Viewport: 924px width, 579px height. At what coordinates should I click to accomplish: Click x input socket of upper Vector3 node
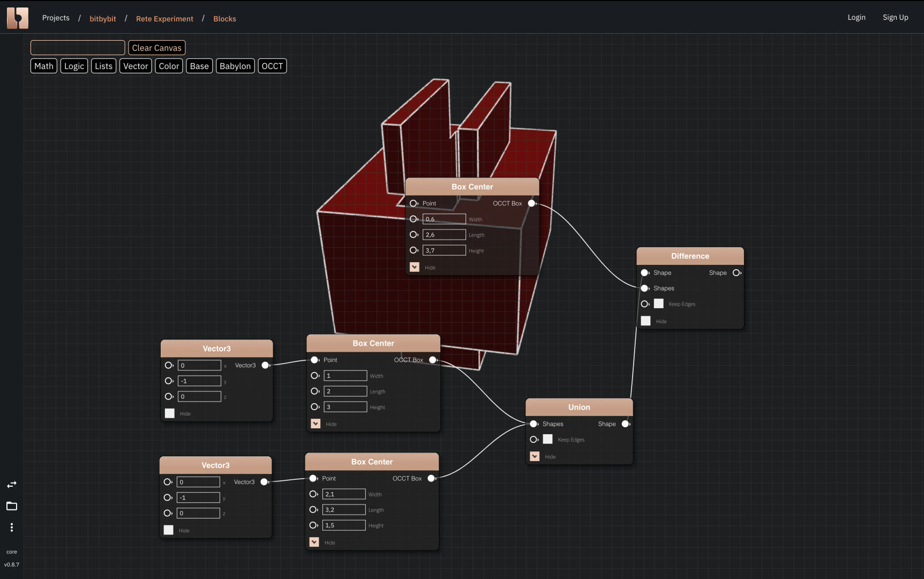[169, 365]
